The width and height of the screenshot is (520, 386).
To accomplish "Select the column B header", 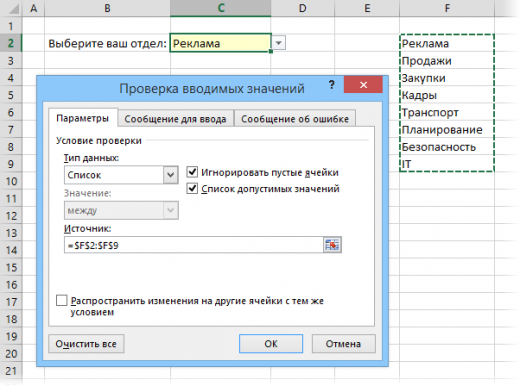I will (107, 8).
